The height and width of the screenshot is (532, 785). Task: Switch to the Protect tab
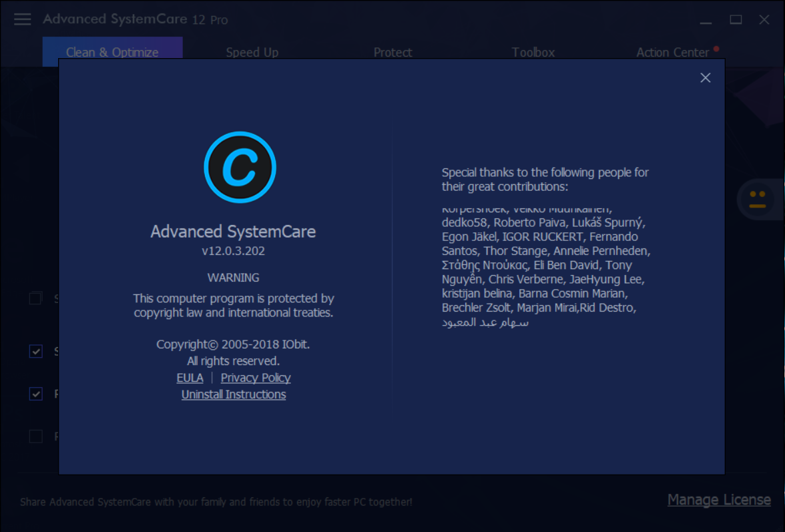pos(392,52)
